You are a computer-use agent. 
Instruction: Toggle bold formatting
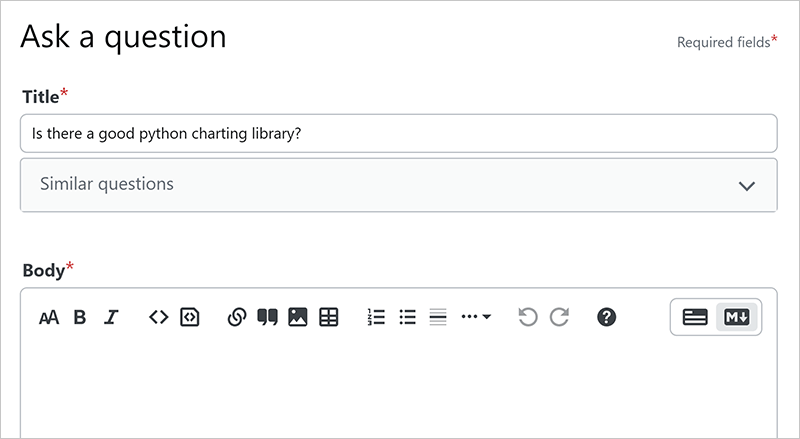[x=80, y=318]
